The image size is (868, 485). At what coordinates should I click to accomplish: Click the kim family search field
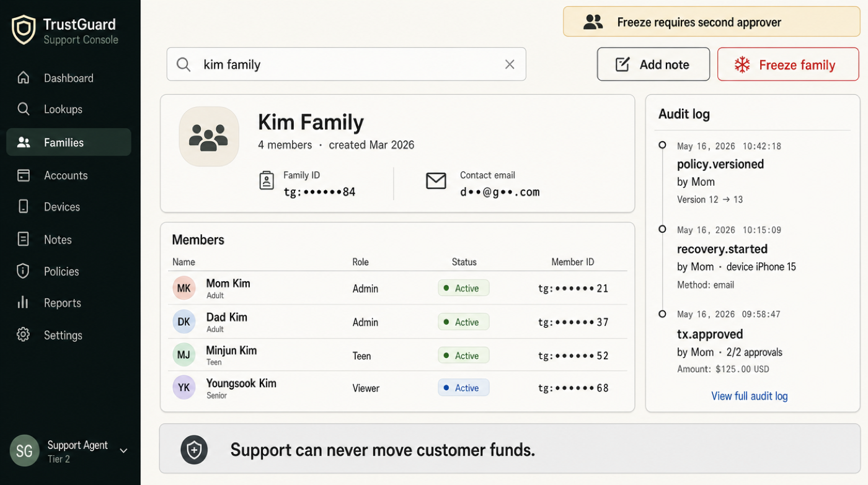point(346,64)
